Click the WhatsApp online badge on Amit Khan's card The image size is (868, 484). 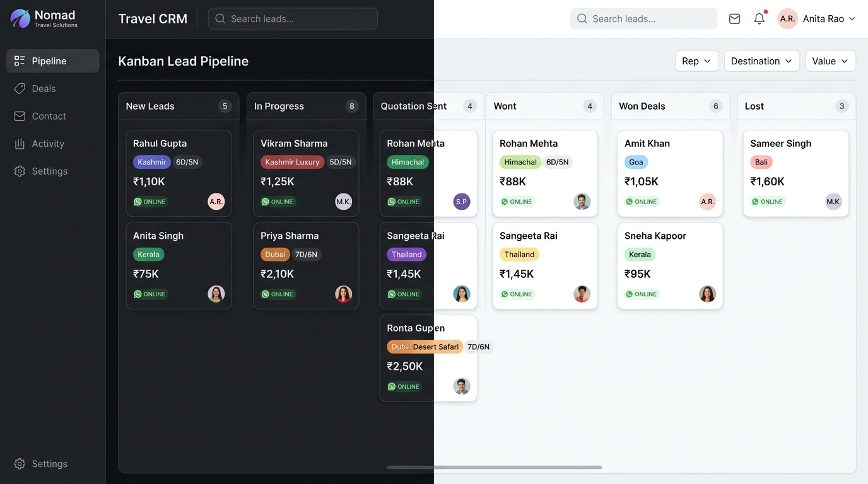(x=642, y=202)
